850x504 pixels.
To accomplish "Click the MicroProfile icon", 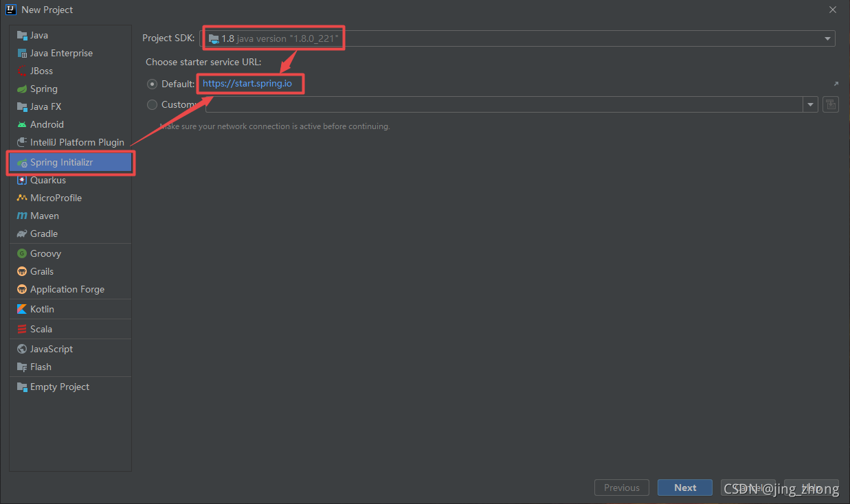I will [22, 198].
